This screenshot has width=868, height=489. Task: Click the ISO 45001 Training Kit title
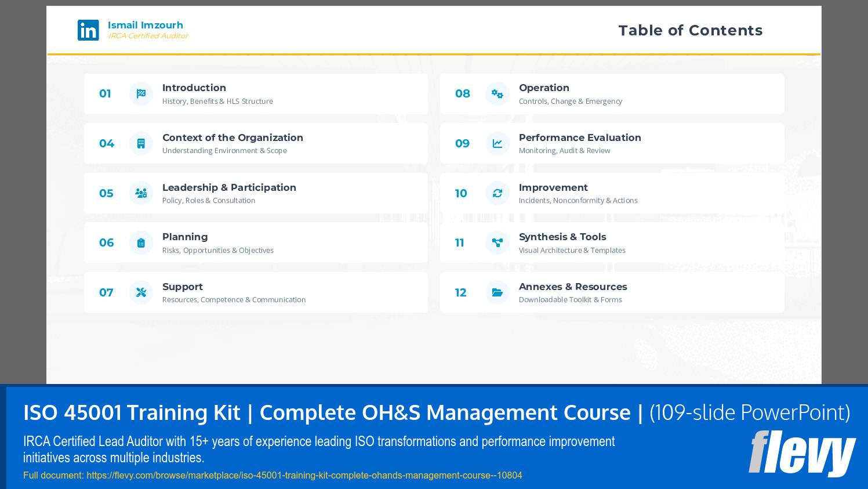click(325, 412)
